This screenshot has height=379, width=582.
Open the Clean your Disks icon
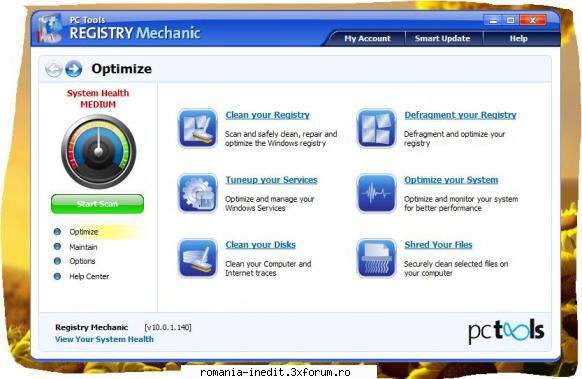pos(197,258)
